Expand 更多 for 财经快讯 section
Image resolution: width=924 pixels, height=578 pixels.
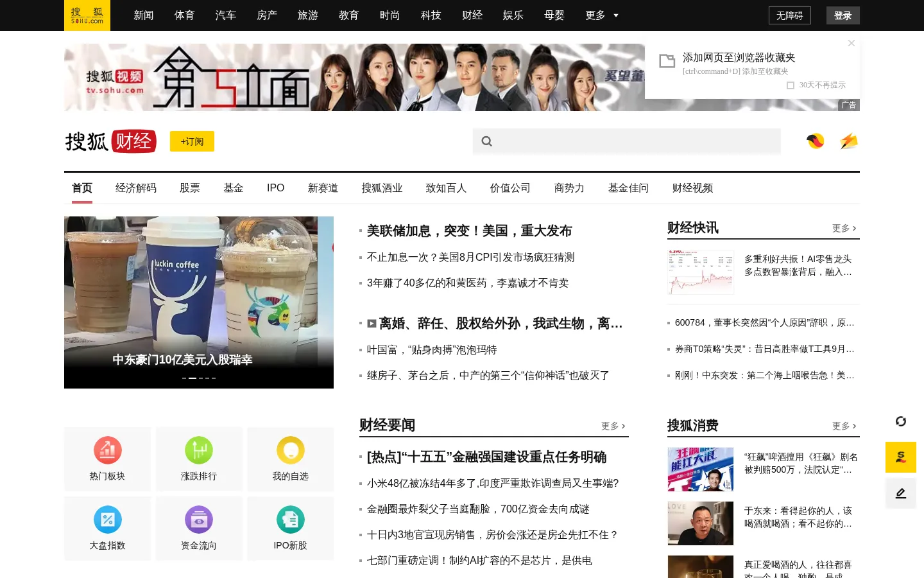coord(844,228)
